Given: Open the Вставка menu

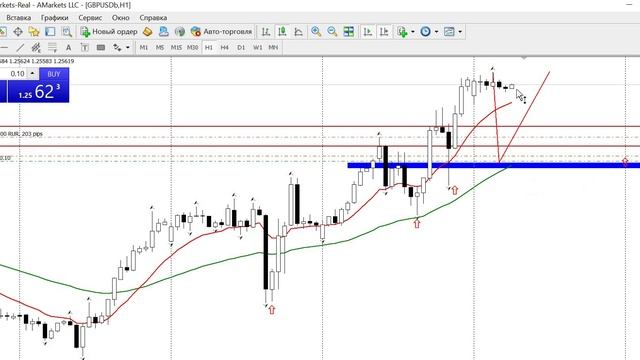Looking at the screenshot, I should pyautogui.click(x=18, y=18).
